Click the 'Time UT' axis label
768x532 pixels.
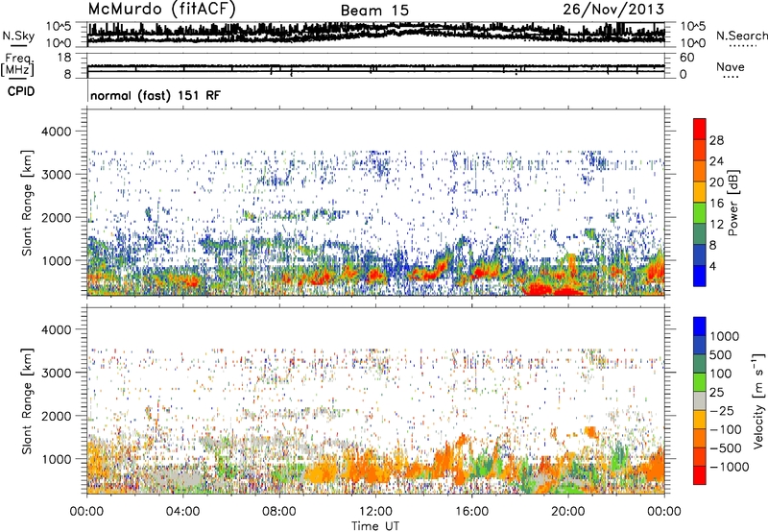coord(375,526)
